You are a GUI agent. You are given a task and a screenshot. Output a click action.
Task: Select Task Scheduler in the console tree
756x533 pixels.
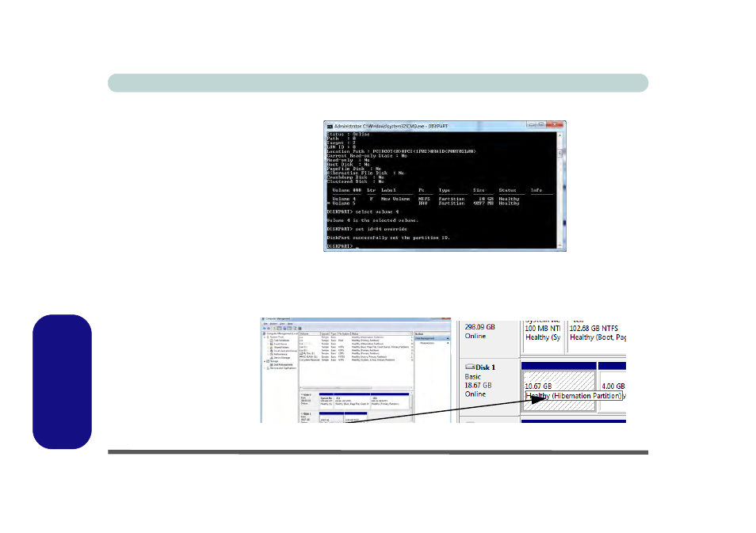(x=281, y=341)
